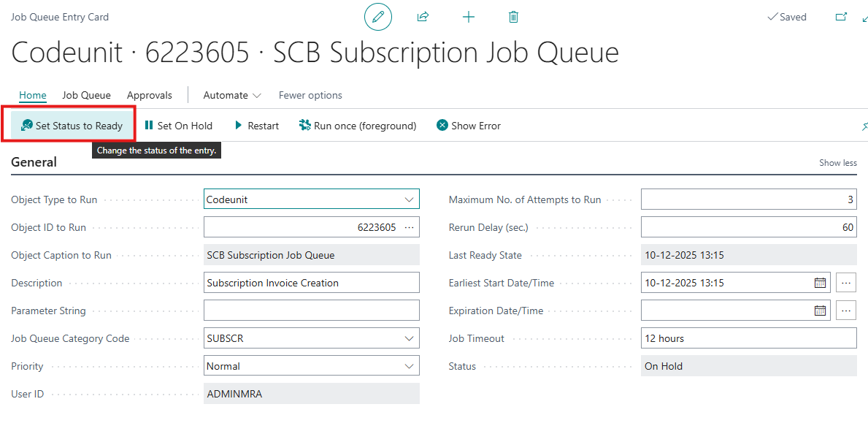Click the share icon at top

[423, 17]
